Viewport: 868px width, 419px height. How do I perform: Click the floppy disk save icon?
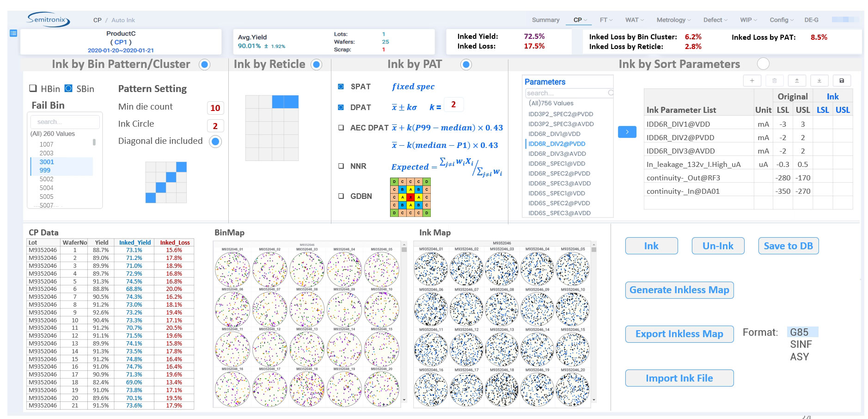tap(842, 80)
